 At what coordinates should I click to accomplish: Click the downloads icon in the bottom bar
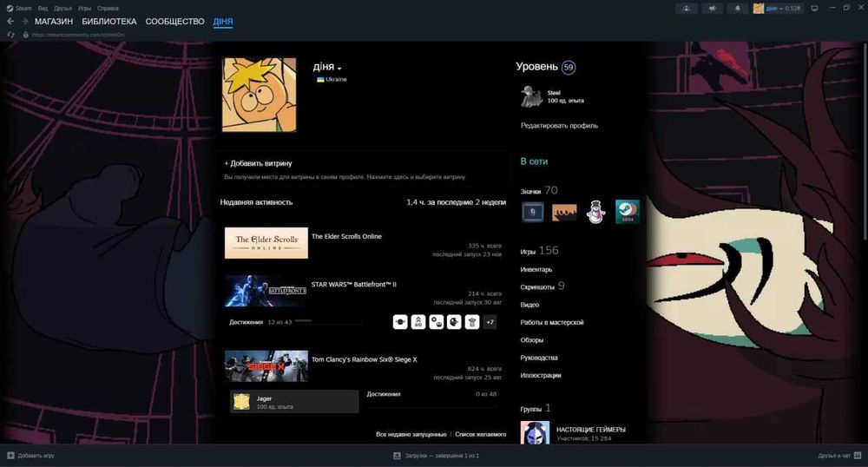coord(397,456)
